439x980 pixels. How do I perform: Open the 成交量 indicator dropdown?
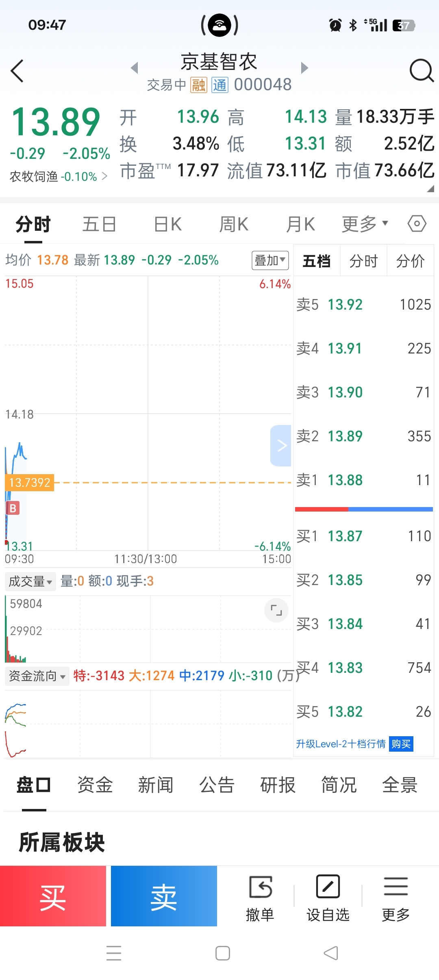[x=30, y=581]
